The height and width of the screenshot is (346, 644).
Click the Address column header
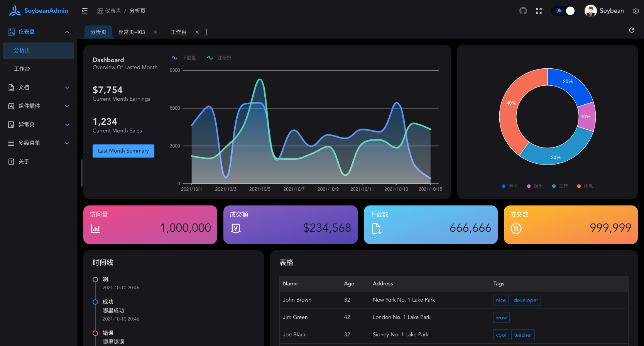[x=429, y=283]
